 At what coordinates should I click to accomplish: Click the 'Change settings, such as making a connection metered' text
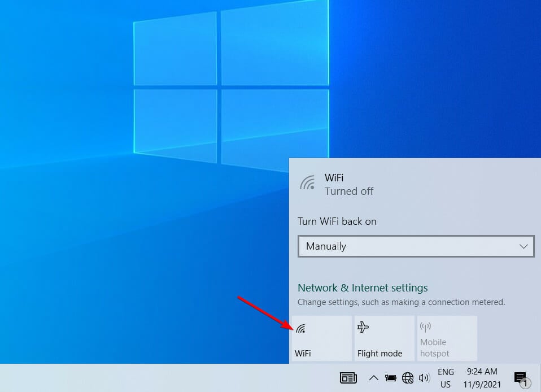pyautogui.click(x=402, y=302)
